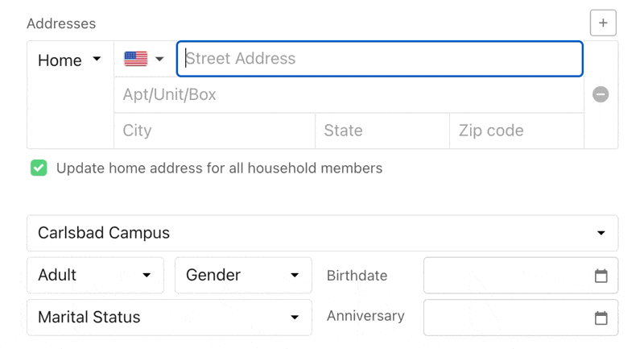This screenshot has height=349, width=644.
Task: Click into the City field
Action: pos(214,131)
